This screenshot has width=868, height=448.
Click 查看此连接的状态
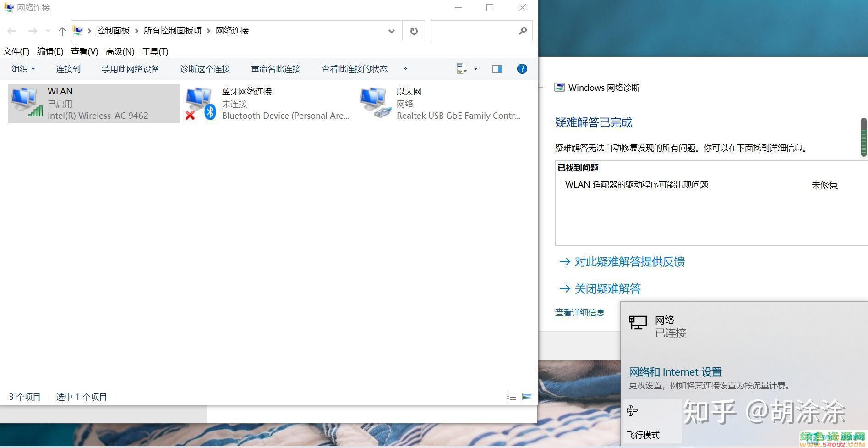coord(355,69)
